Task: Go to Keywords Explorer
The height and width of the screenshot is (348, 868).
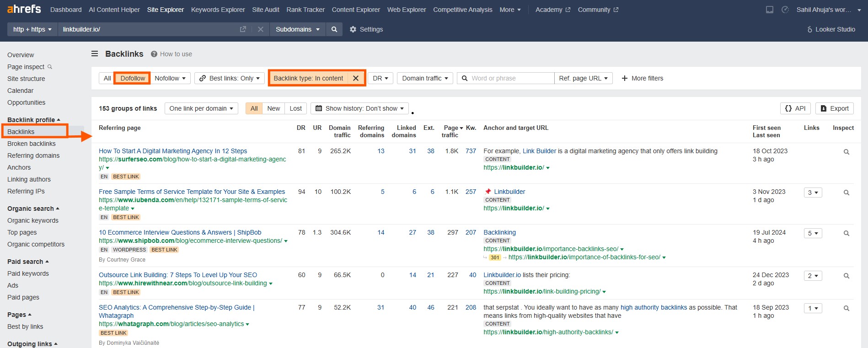Action: [218, 10]
